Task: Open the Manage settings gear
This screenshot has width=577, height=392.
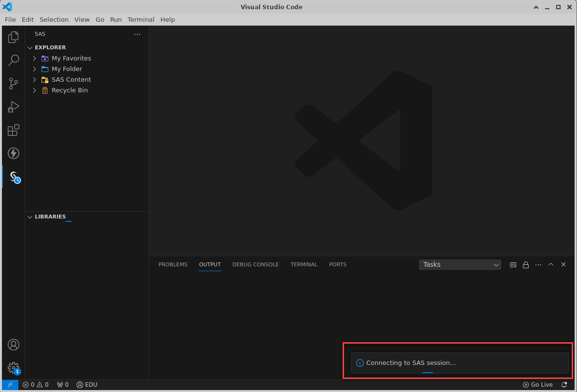Action: (x=13, y=368)
